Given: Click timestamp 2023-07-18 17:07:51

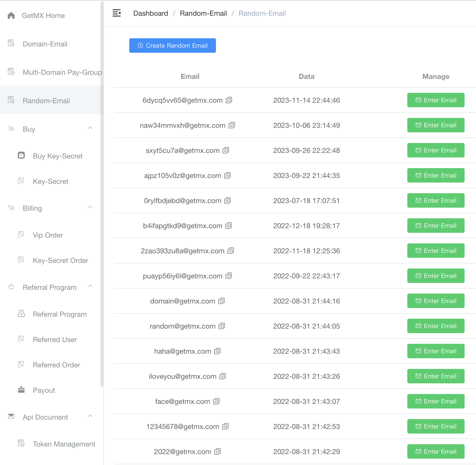Looking at the screenshot, I should click(306, 201).
